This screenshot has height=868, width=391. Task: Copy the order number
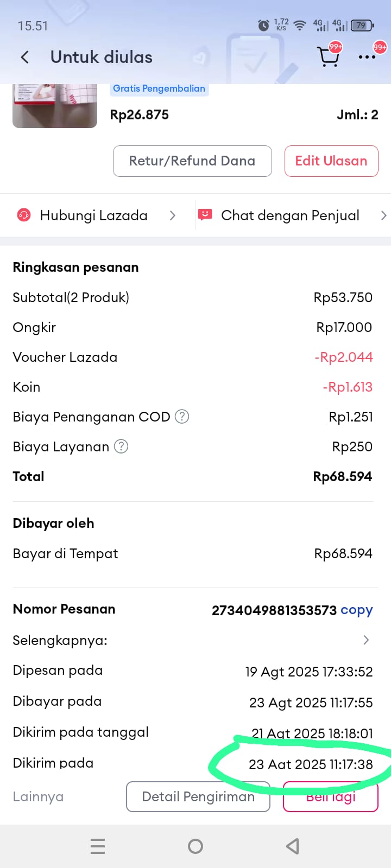356,610
